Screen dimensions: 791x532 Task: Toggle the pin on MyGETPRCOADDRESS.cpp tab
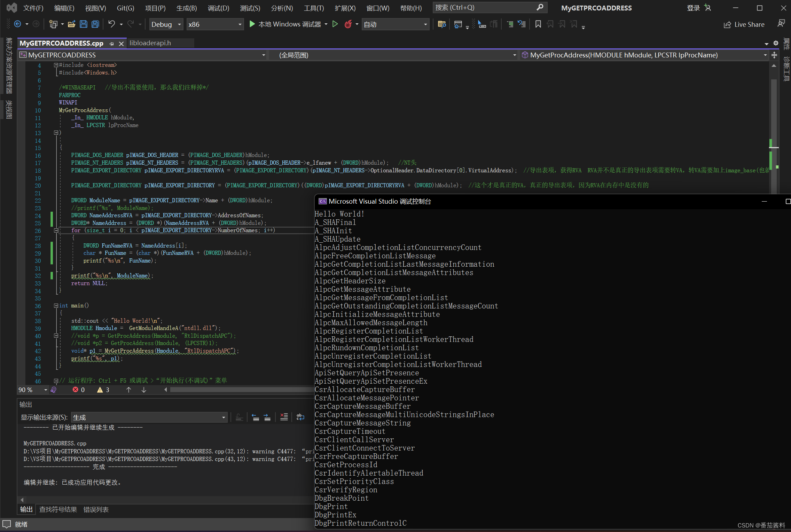coord(112,44)
